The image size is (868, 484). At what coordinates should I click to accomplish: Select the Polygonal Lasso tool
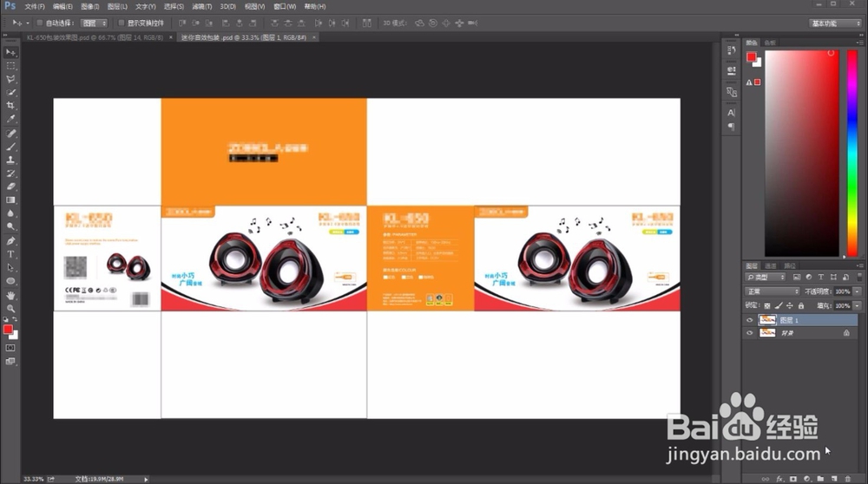coord(10,79)
